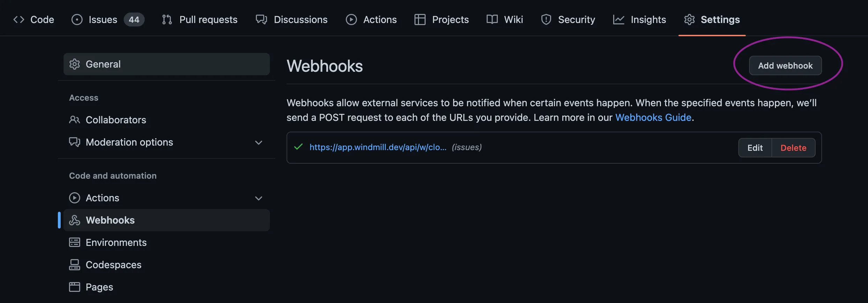Click the Security shield icon
Viewport: 868px width, 303px height.
(x=546, y=20)
